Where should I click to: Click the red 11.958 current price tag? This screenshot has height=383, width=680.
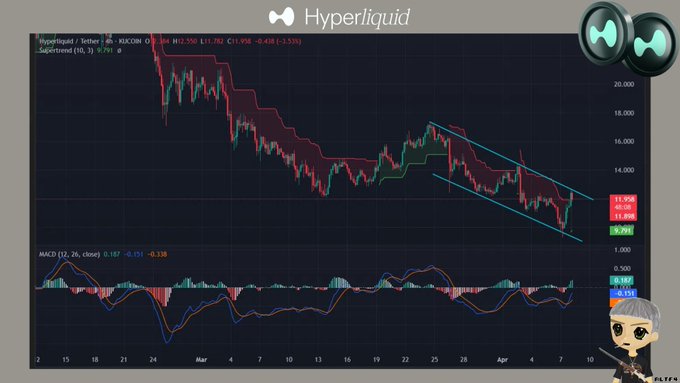click(x=624, y=200)
